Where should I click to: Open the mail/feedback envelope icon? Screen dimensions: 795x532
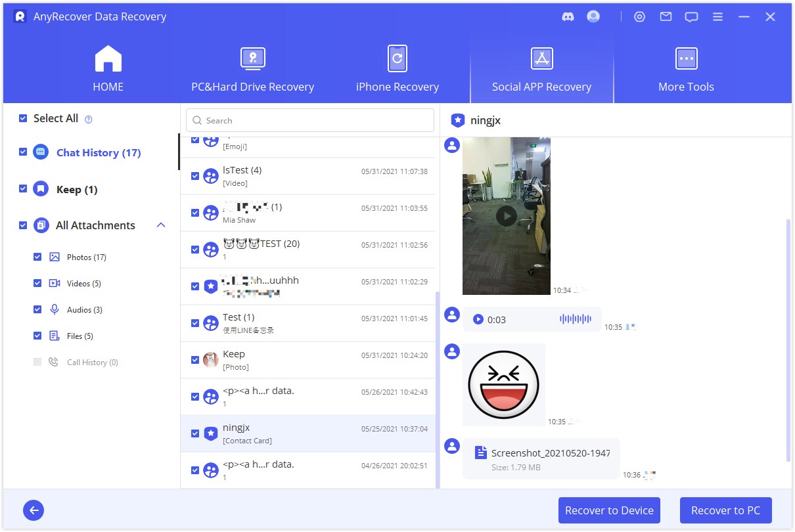point(665,16)
